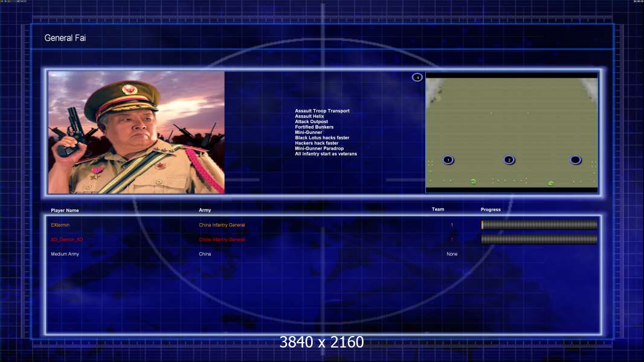Click 'Hackers hack faster' line
Image resolution: width=644 pixels, height=362 pixels.
point(317,142)
